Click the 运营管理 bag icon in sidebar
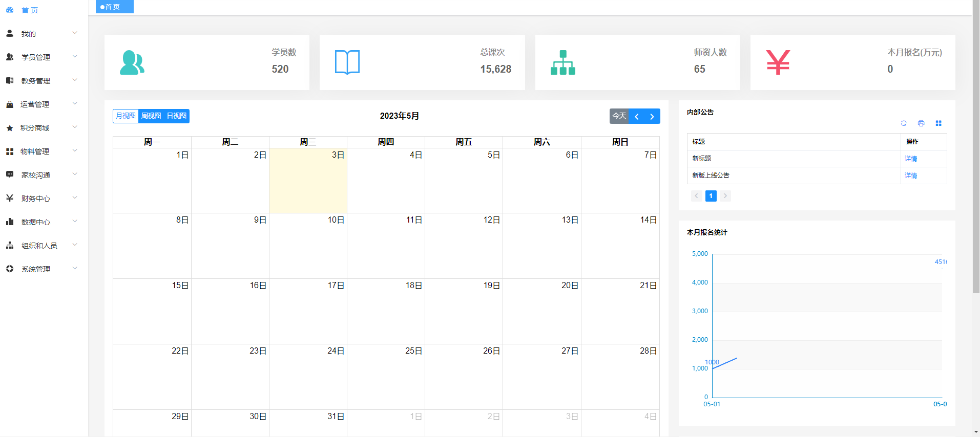The image size is (980, 437). click(10, 104)
